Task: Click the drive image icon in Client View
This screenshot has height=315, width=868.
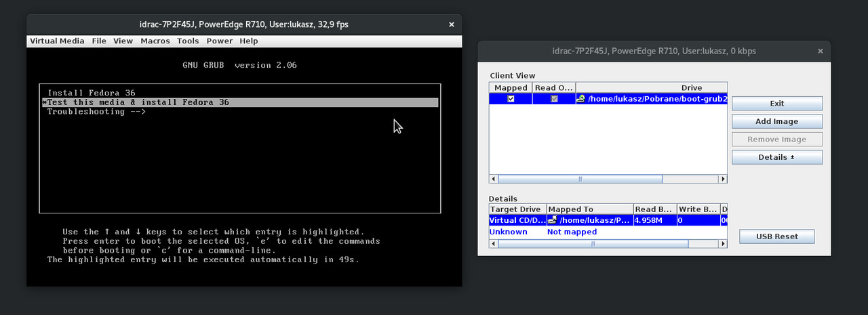Action: pyautogui.click(x=580, y=99)
